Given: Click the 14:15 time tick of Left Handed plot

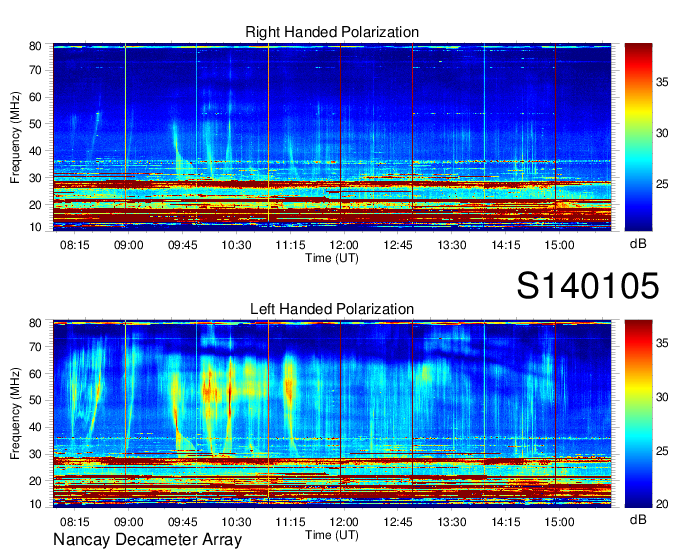Looking at the screenshot, I should [x=506, y=522].
